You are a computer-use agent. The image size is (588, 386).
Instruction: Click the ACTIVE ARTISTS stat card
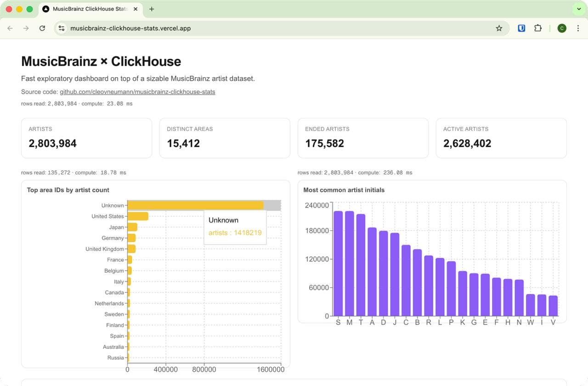click(x=501, y=138)
